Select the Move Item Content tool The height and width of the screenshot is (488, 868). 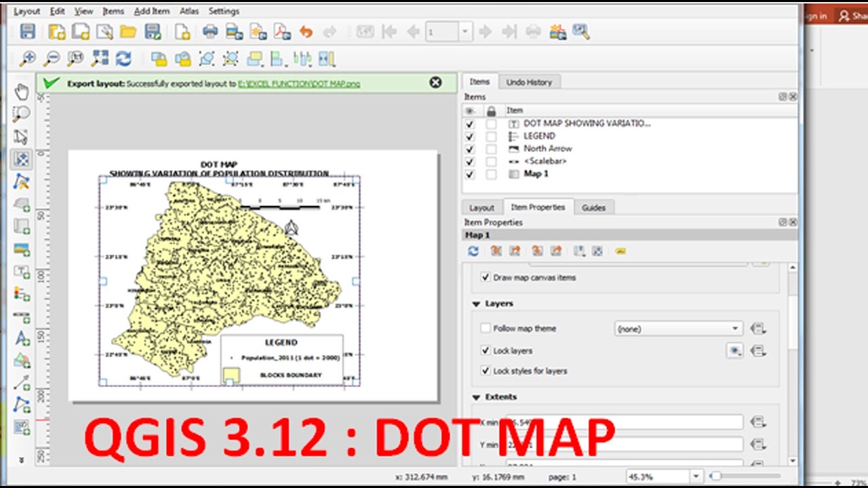[22, 159]
